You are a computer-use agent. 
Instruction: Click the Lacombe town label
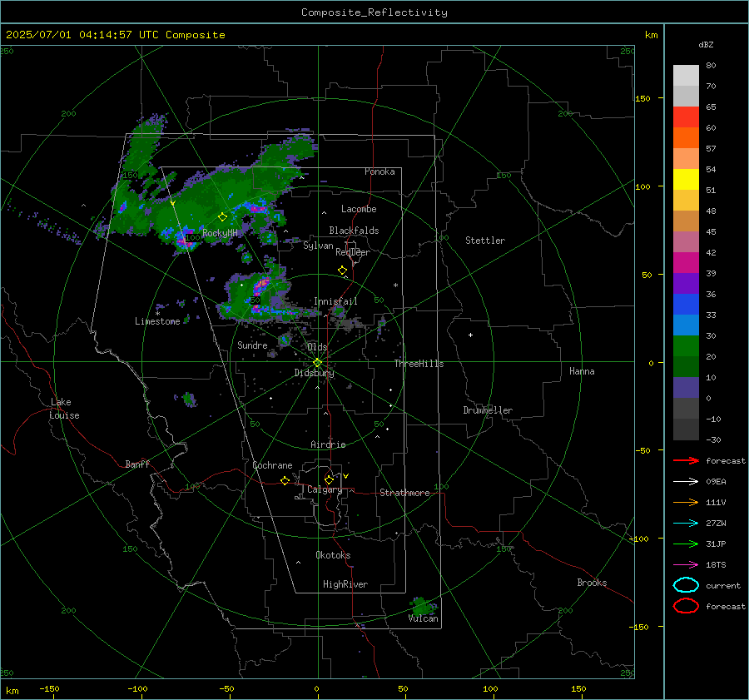point(359,209)
